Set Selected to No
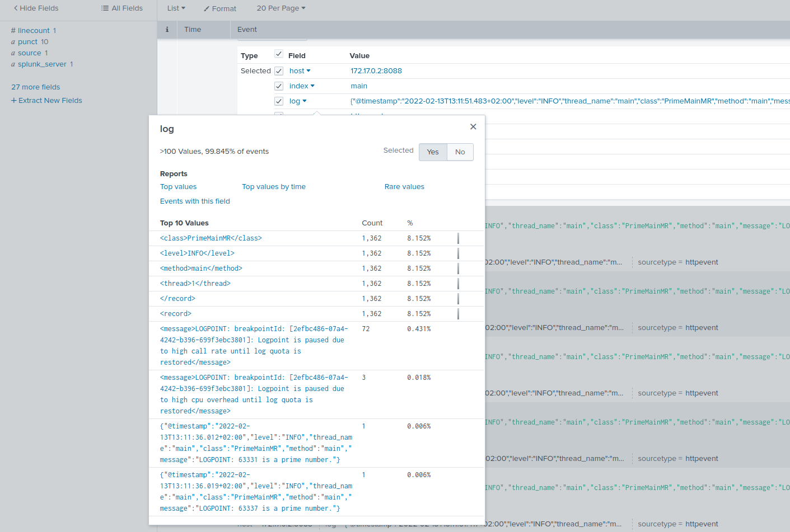The height and width of the screenshot is (532, 790). [460, 152]
